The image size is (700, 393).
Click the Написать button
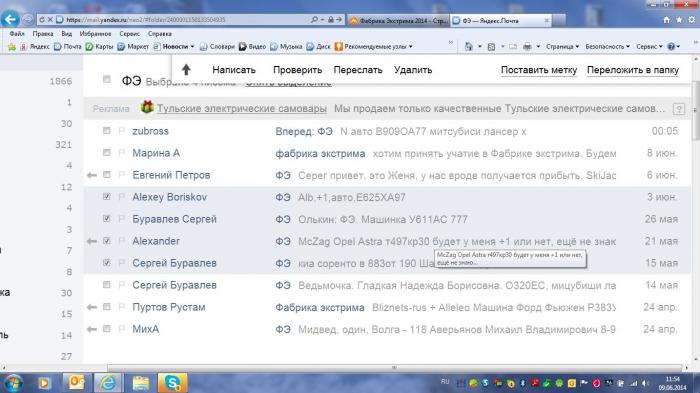[x=234, y=70]
